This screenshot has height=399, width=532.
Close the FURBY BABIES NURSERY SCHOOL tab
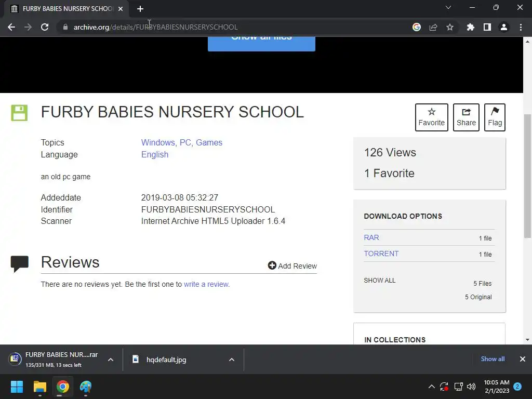click(x=121, y=9)
